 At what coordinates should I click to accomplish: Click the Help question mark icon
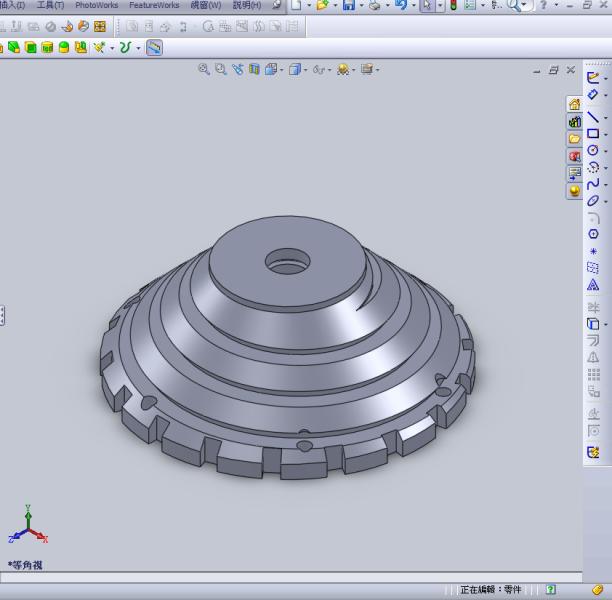(x=544, y=5)
